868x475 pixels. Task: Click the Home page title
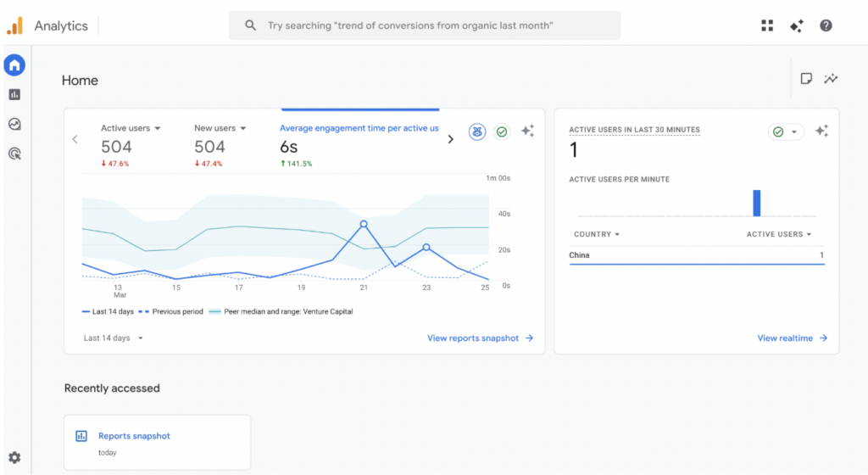[x=80, y=81]
